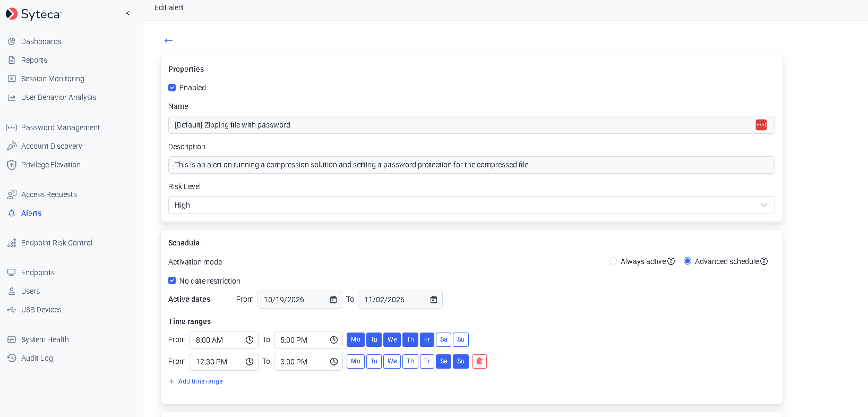Viewport: 868px width, 417px height.
Task: Open USB Devices in the sidebar
Action: (x=41, y=310)
